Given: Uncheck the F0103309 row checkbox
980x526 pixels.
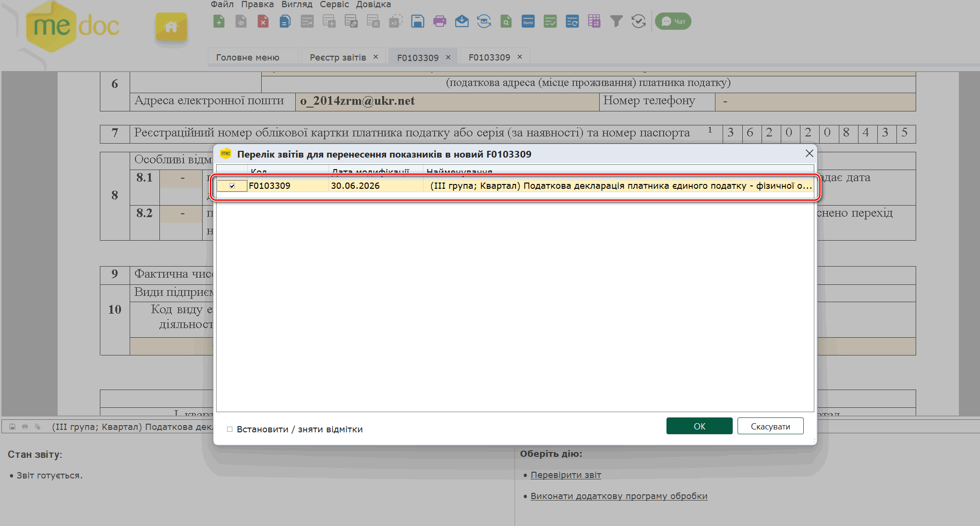Looking at the screenshot, I should 232,186.
